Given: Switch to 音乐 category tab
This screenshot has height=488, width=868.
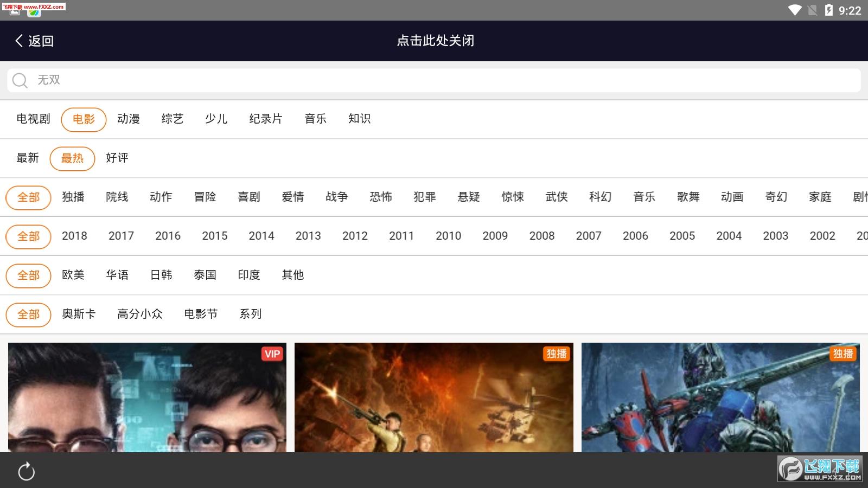Looking at the screenshot, I should (x=315, y=119).
